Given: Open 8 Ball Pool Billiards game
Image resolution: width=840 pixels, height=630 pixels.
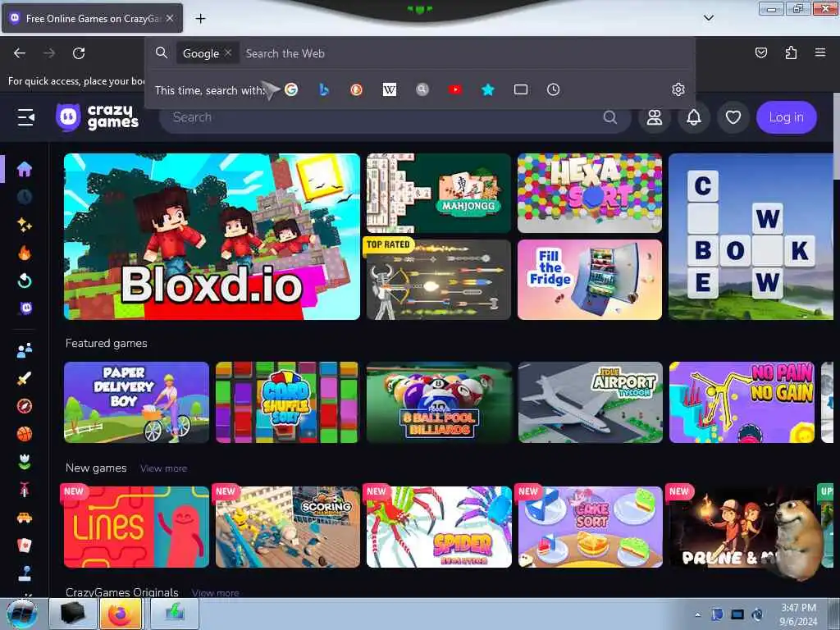Looking at the screenshot, I should (x=440, y=402).
